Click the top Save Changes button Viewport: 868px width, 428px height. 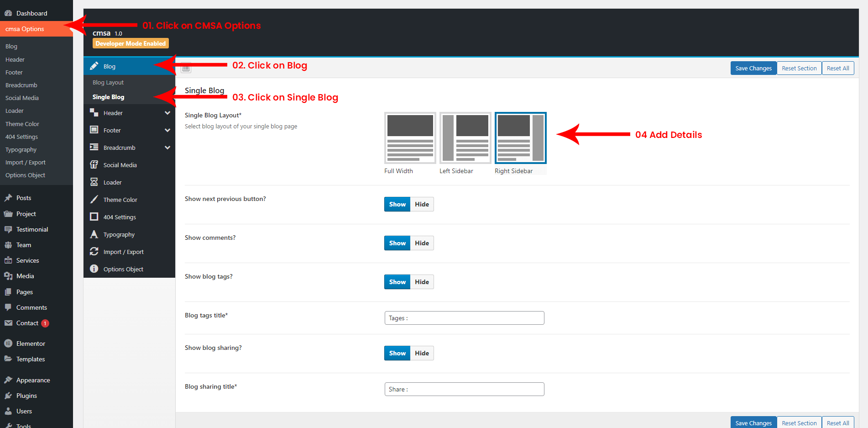click(753, 68)
